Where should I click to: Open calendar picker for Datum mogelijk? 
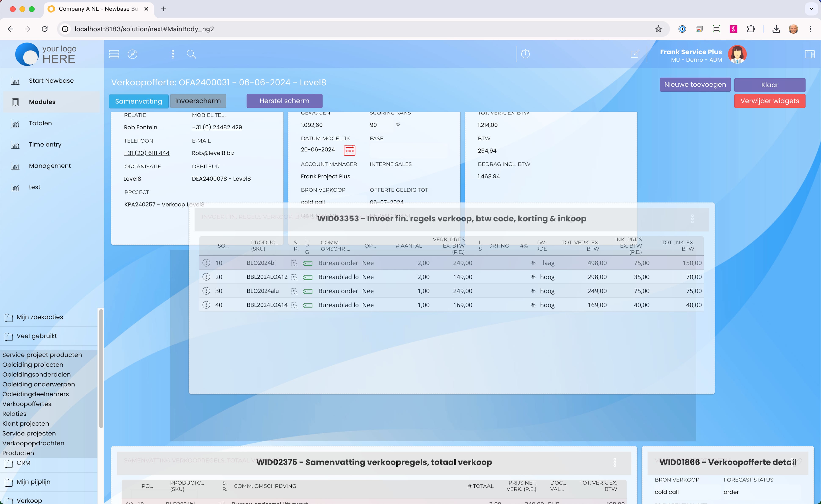point(349,150)
